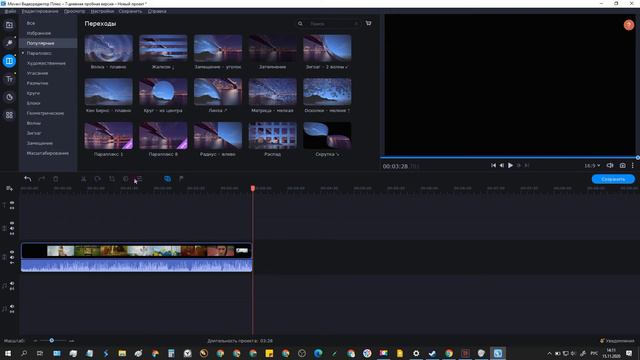Open the file import panel icon
This screenshot has width=640, height=360.
click(9, 25)
